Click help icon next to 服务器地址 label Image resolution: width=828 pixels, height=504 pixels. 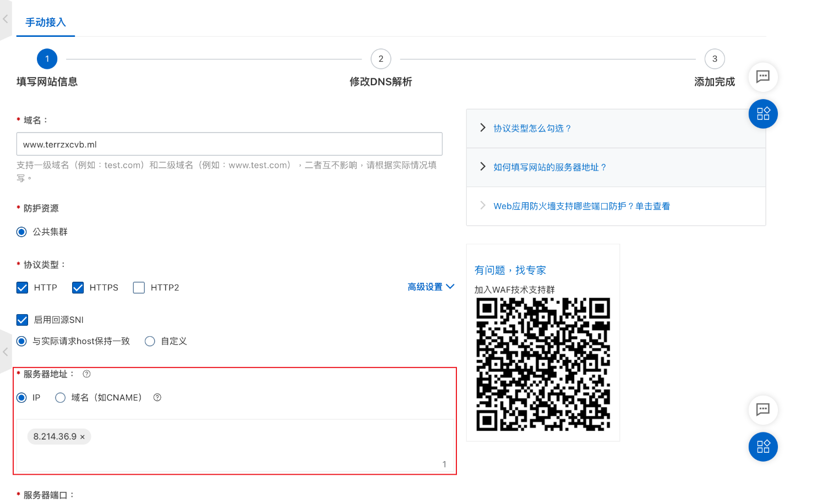click(x=86, y=374)
